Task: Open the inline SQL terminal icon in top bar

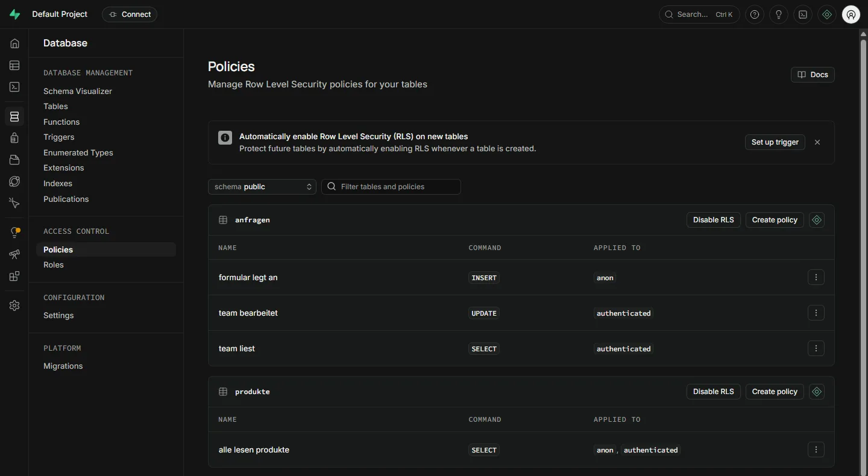Action: tap(803, 14)
